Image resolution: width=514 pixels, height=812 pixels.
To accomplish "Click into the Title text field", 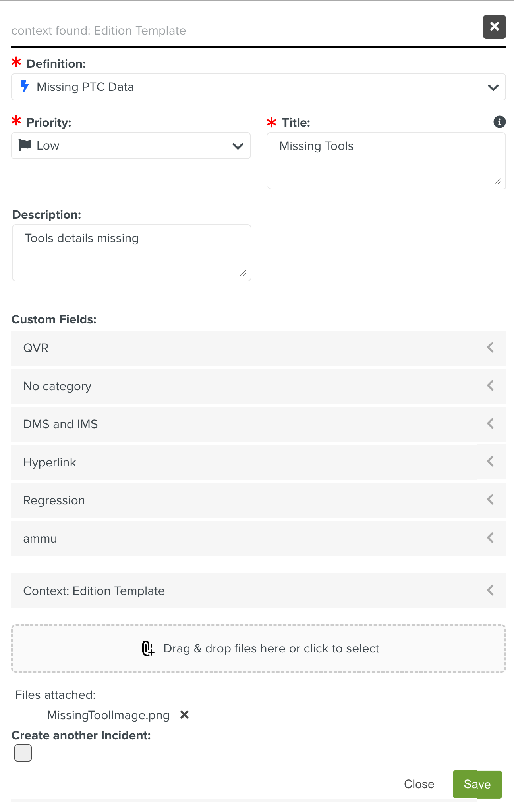I will [x=386, y=161].
